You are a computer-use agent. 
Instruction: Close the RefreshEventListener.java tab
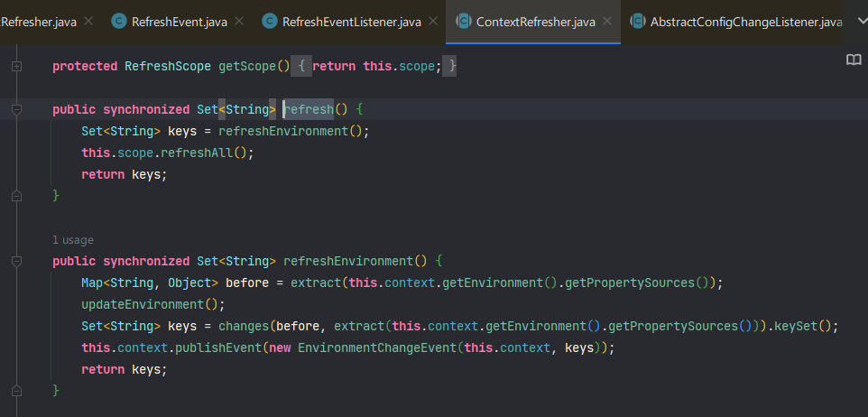click(433, 21)
